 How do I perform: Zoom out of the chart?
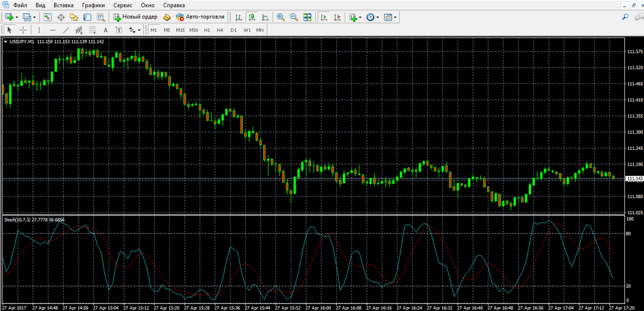coord(294,17)
